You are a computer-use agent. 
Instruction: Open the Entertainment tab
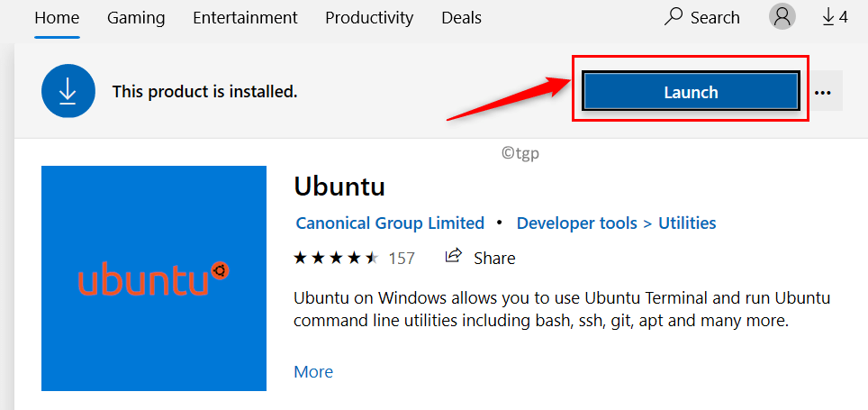(245, 18)
